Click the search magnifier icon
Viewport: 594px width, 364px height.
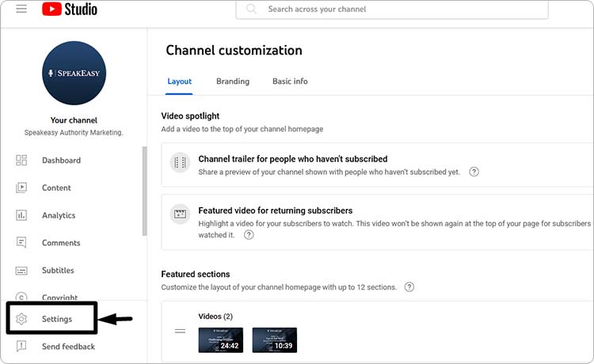point(251,9)
